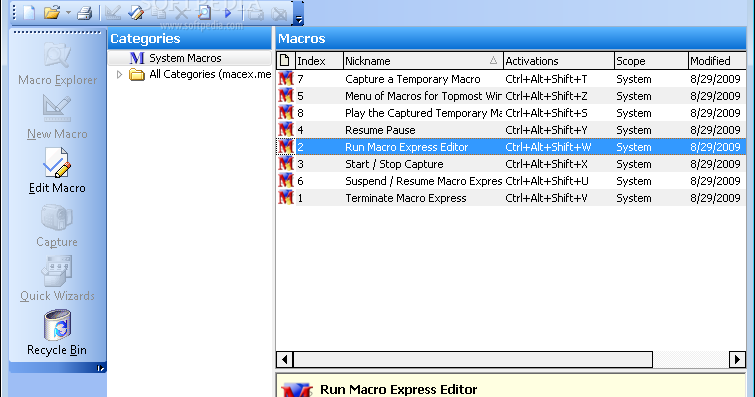The image size is (755, 397).
Task: Click Edit Macro in the sidebar
Action: point(57,171)
